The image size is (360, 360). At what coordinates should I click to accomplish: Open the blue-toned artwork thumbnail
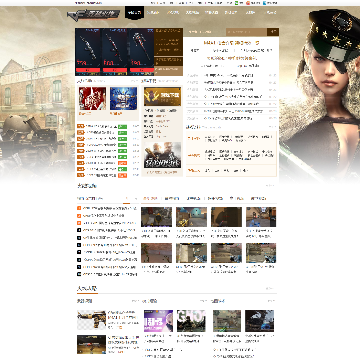pos(123,98)
